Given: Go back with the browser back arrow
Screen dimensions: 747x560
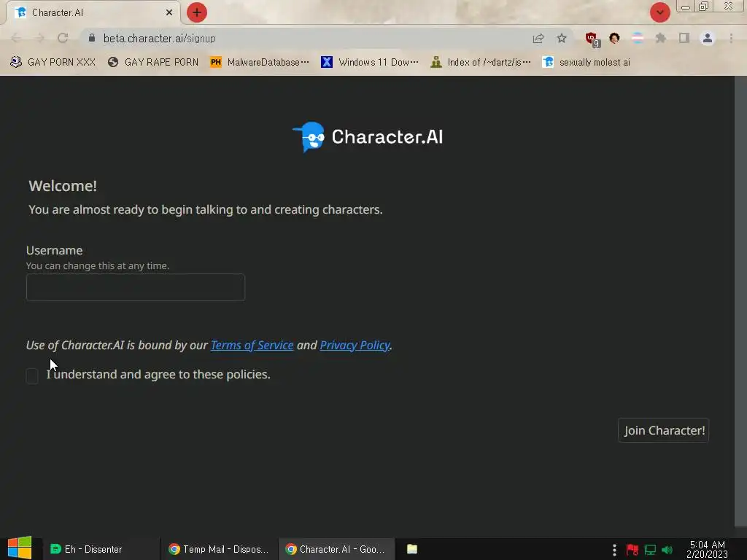Looking at the screenshot, I should tap(16, 38).
